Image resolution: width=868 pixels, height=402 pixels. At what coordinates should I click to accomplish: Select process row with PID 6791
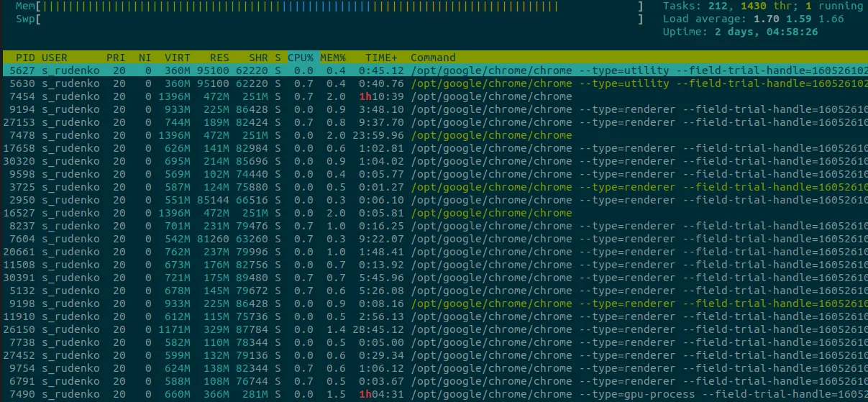[434, 381]
